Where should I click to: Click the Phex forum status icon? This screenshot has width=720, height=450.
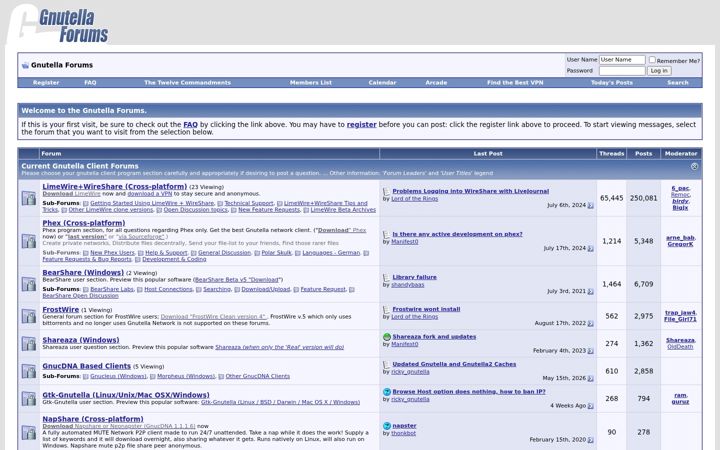(x=28, y=241)
